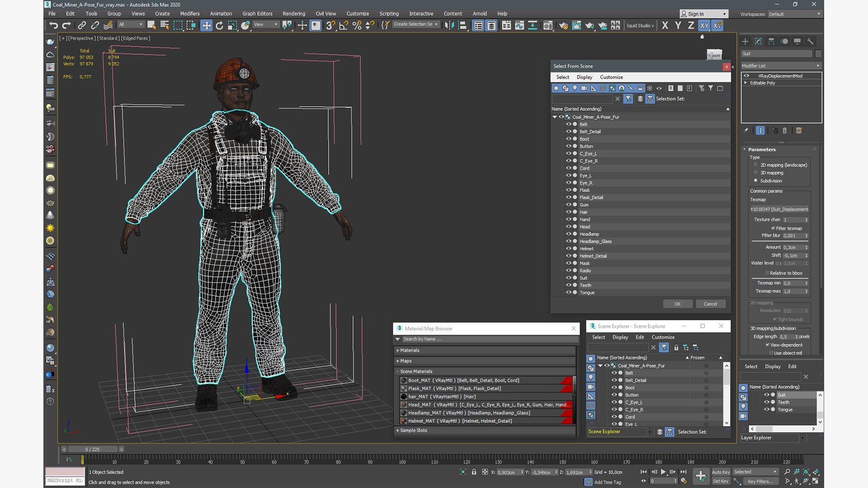The image size is (868, 488).
Task: Pick the Rectangular Selection Region tool
Action: point(178,25)
